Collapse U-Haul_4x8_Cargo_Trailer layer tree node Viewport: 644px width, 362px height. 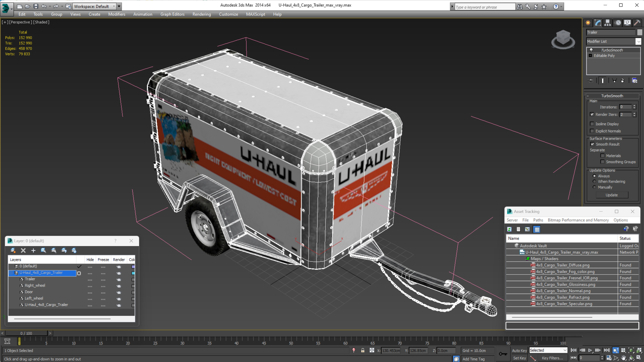(11, 272)
